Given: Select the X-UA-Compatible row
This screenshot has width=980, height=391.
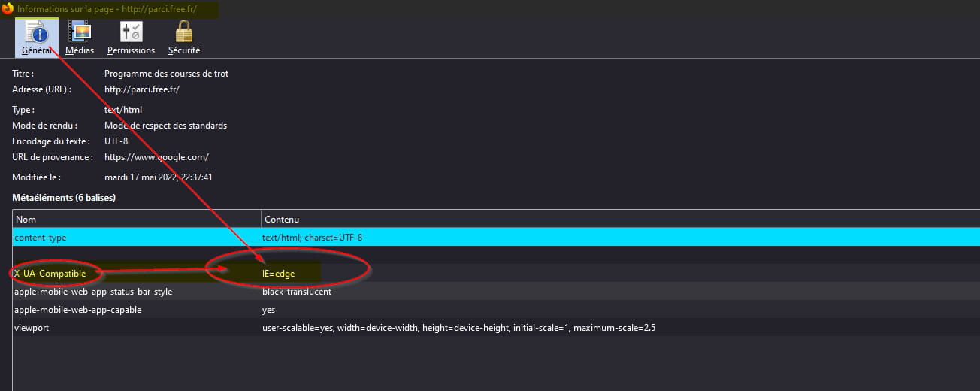Looking at the screenshot, I should [496, 274].
